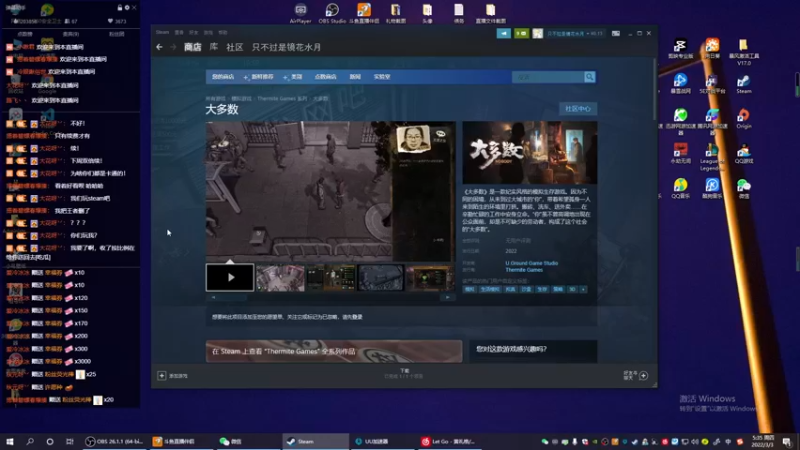The image size is (800, 450).
Task: Click the Thermite Games 系列 breadcrumb link
Action: [282, 98]
